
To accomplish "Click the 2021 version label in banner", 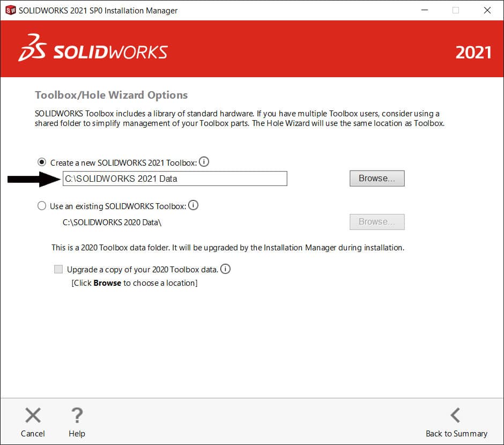I will point(473,53).
